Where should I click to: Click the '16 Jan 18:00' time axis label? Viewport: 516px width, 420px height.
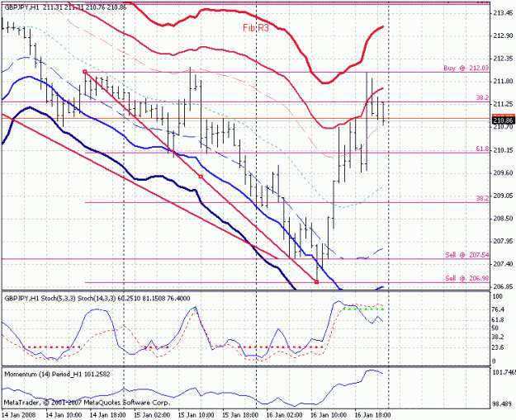coord(372,415)
